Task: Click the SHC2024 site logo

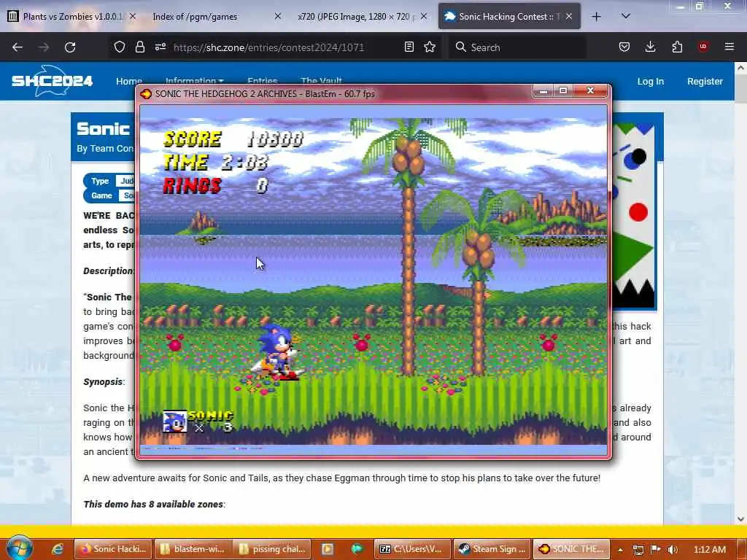Action: click(53, 80)
